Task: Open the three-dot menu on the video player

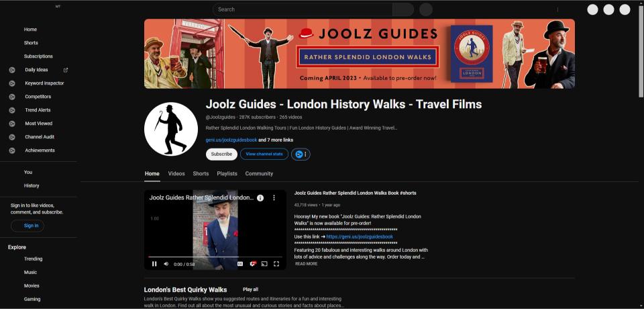Action: pyautogui.click(x=274, y=198)
